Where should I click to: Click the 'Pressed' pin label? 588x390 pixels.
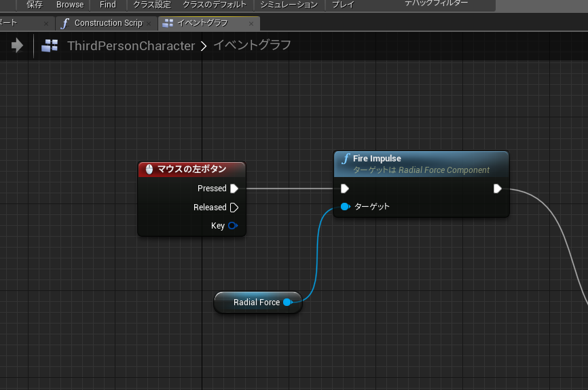(212, 189)
